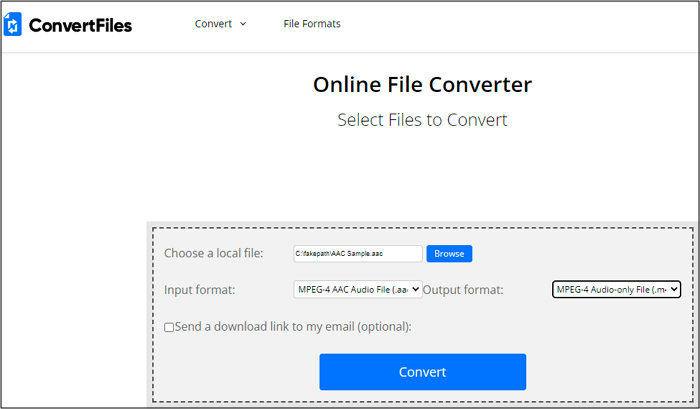The width and height of the screenshot is (700, 409).
Task: Enable the send download link checkbox
Action: click(x=169, y=327)
